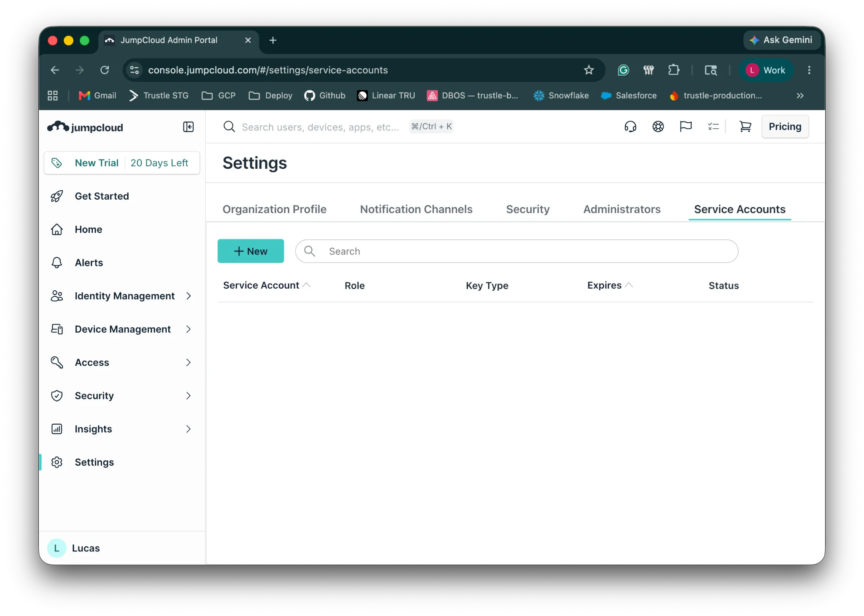Click the Alerts sidebar item
864x616 pixels.
[121, 263]
